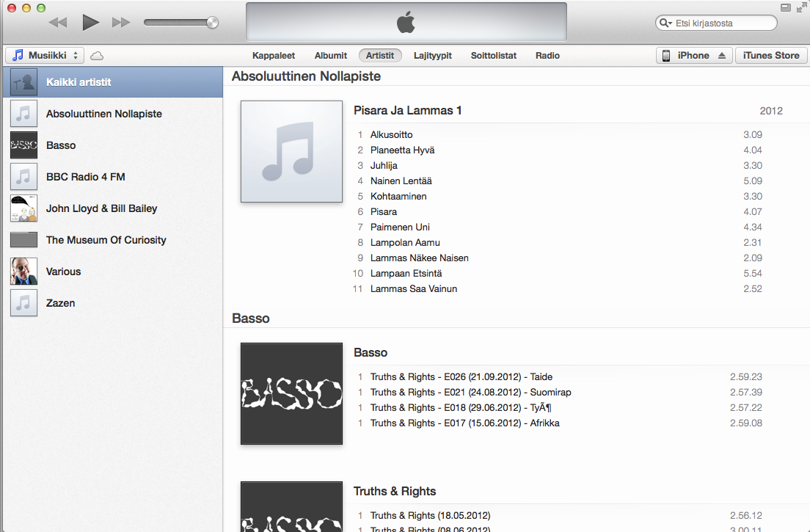Screen dimensions: 810x532
Task: Click the Truths & Rights album heading
Action: tap(395, 491)
